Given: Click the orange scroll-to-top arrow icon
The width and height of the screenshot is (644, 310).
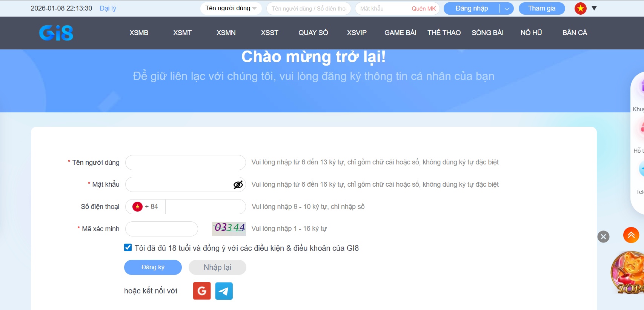Looking at the screenshot, I should click(631, 235).
